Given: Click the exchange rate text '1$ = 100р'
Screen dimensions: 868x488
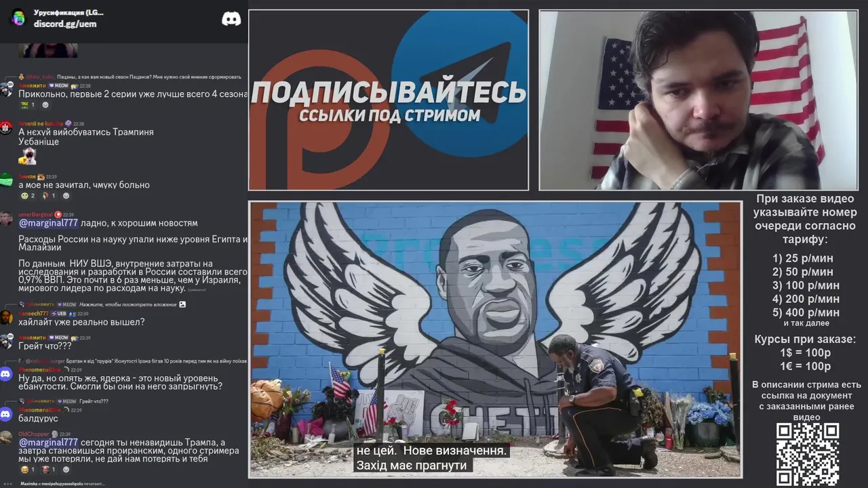Looking at the screenshot, I should point(805,353).
